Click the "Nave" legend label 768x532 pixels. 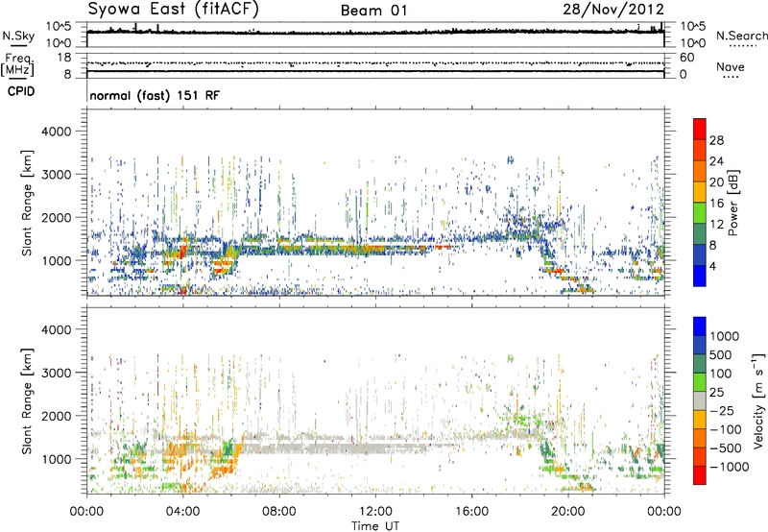[x=731, y=67]
